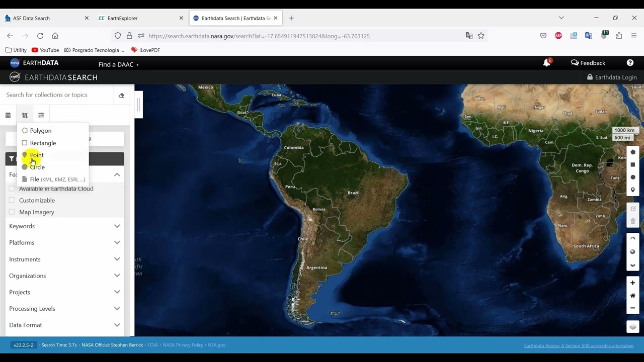The width and height of the screenshot is (644, 362).
Task: Click the delete layers trash icon on map
Action: tap(633, 221)
